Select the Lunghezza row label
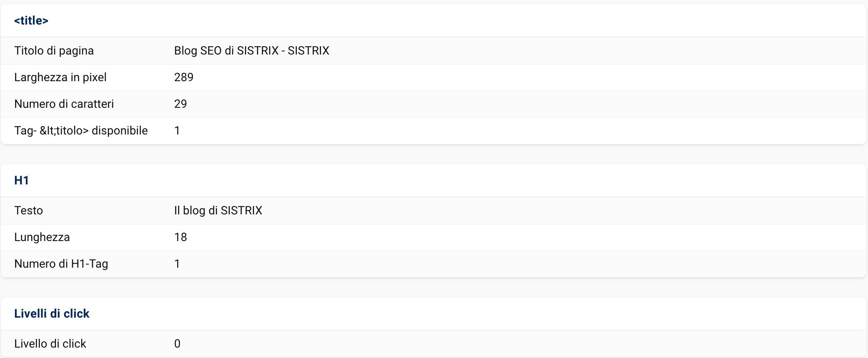Screen dimensions: 868x358 click(42, 237)
